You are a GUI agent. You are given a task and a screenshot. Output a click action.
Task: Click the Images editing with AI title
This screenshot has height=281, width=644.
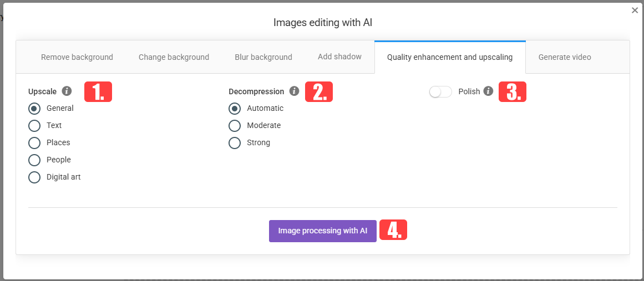323,23
